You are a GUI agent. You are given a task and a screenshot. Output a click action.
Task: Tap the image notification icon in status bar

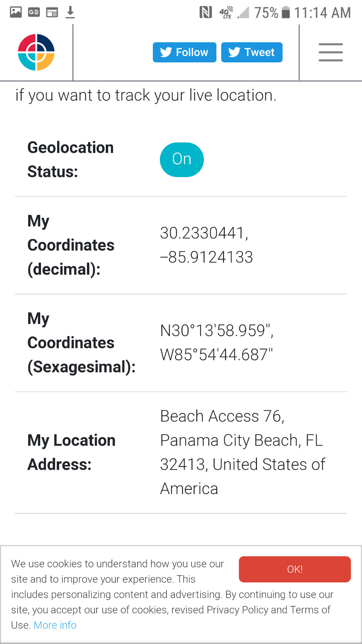click(x=16, y=12)
